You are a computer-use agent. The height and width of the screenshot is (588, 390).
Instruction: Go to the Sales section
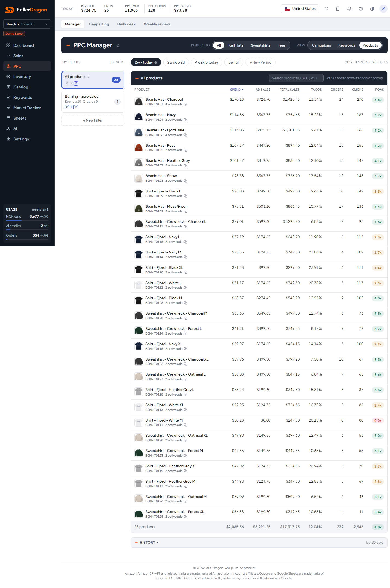27,56
